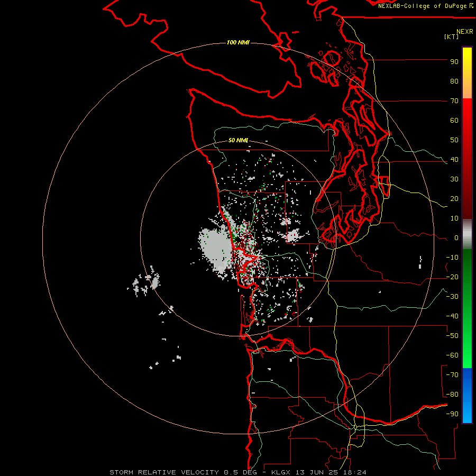Click the 40 value on the velocity scale
Image resolution: width=476 pixels, height=476 pixels.
coord(454,160)
